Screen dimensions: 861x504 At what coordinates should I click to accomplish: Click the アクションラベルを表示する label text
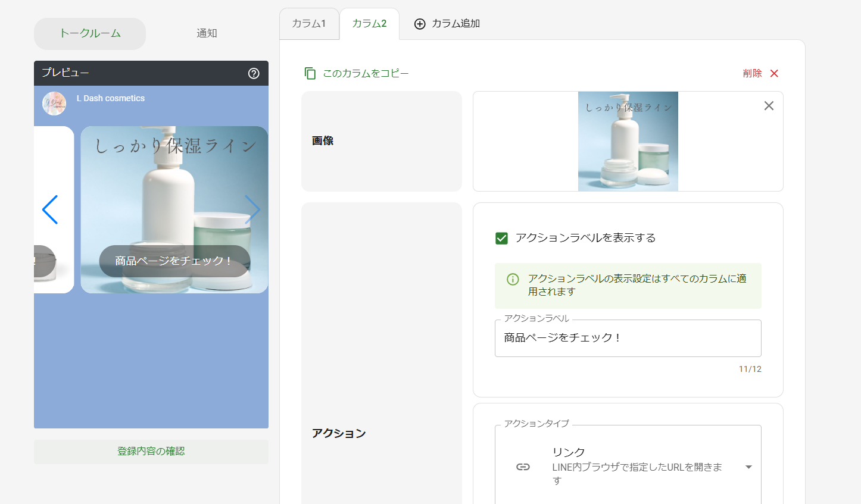[585, 238]
